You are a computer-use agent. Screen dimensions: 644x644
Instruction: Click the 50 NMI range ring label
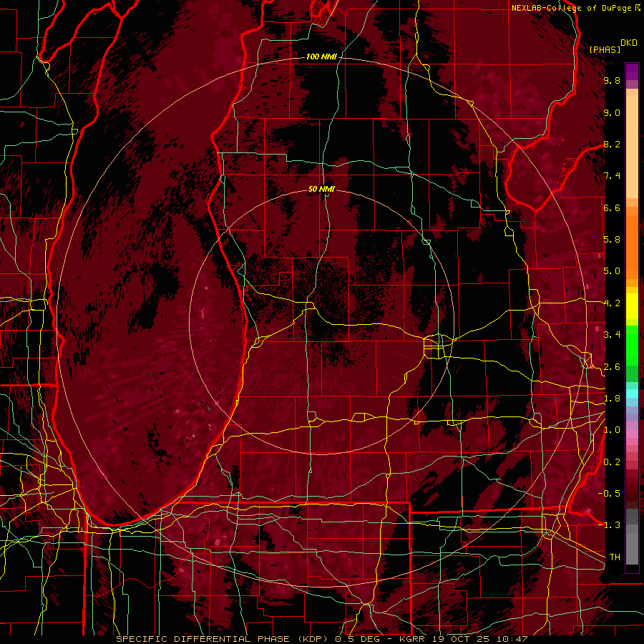coord(321,189)
